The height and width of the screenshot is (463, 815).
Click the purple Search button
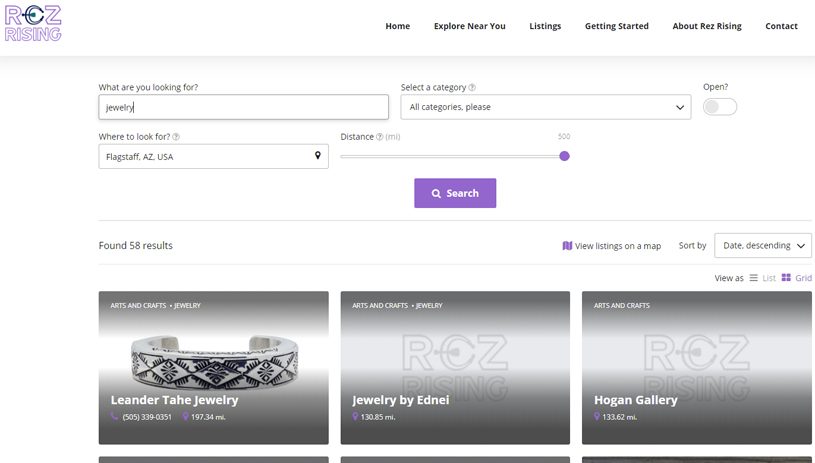click(x=455, y=193)
